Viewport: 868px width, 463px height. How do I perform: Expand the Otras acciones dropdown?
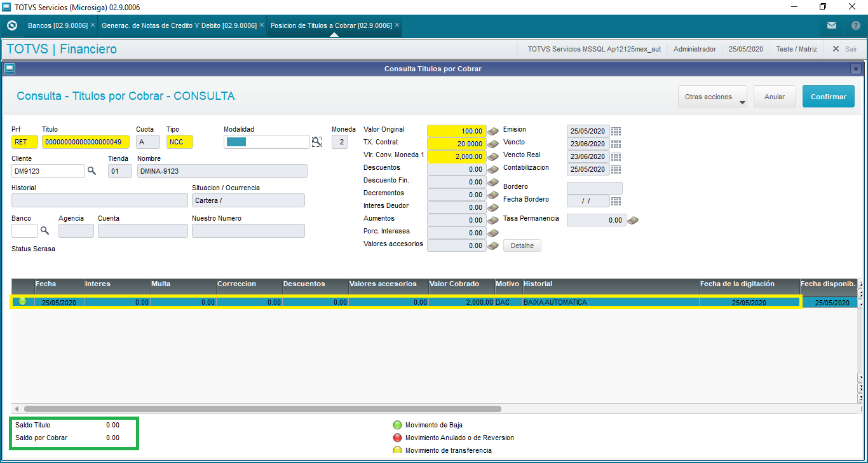(712, 97)
